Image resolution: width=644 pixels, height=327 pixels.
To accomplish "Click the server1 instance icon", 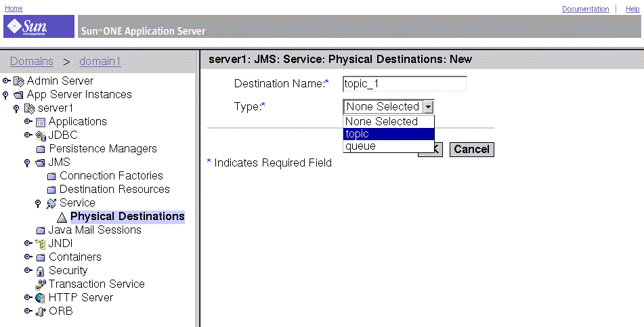I will click(30, 108).
